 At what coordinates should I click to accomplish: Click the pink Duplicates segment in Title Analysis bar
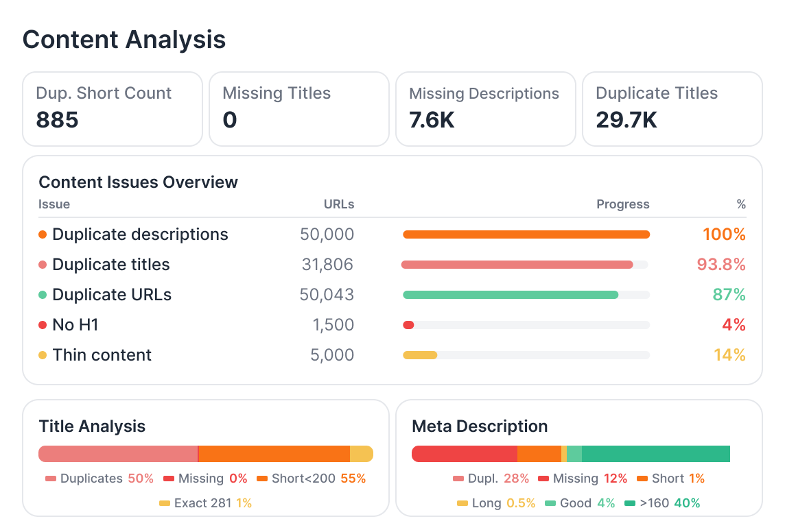(x=118, y=454)
